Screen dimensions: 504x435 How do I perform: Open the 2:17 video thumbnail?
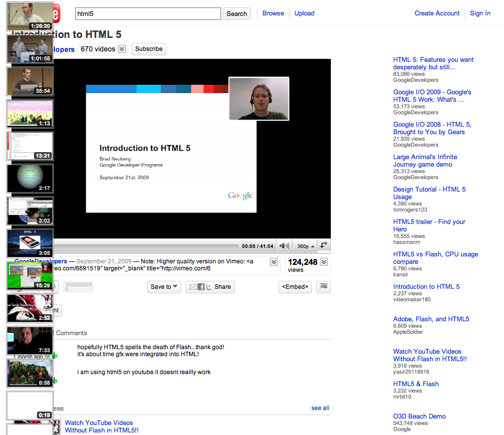(x=30, y=179)
